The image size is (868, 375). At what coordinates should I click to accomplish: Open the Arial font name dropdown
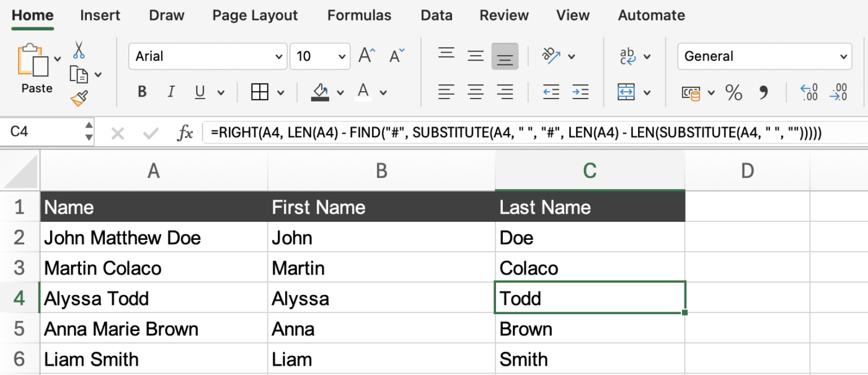tap(278, 57)
